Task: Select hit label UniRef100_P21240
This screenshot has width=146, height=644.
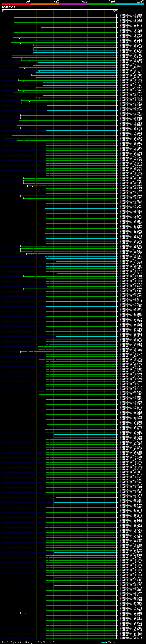Action: (131, 72)
